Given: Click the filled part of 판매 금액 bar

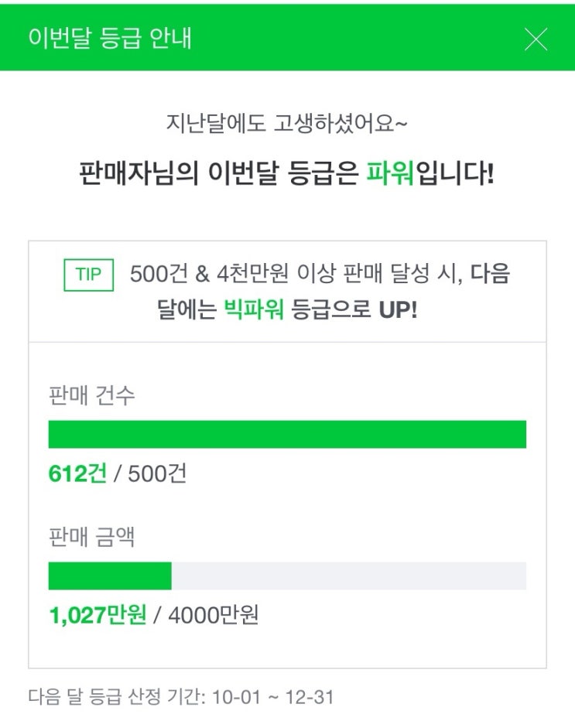Looking at the screenshot, I should pyautogui.click(x=109, y=576).
